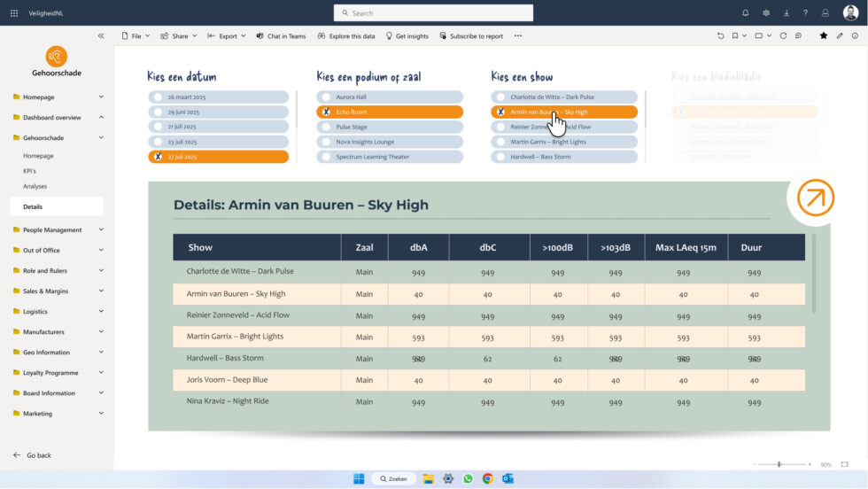
Task: Open the File menu
Action: pos(136,36)
